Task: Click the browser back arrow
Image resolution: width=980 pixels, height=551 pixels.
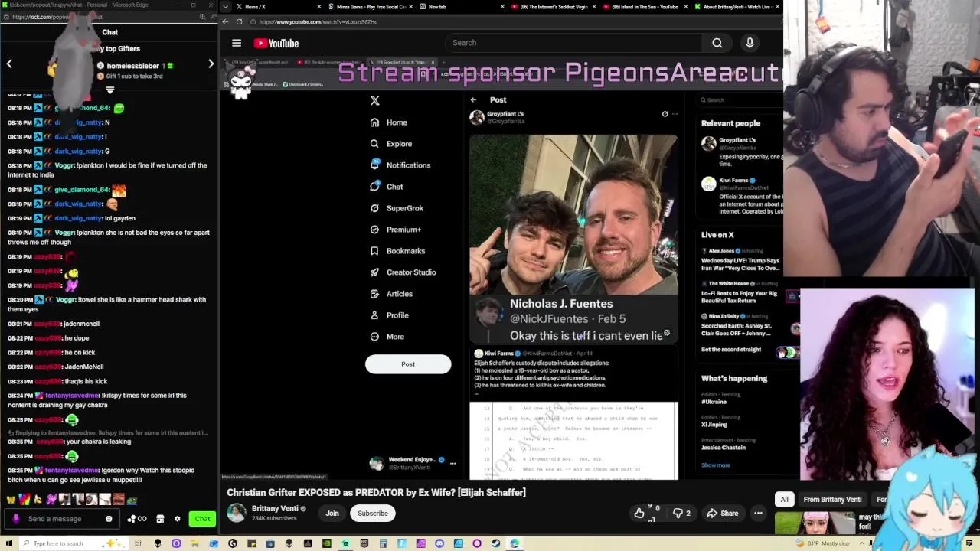Action: point(226,21)
